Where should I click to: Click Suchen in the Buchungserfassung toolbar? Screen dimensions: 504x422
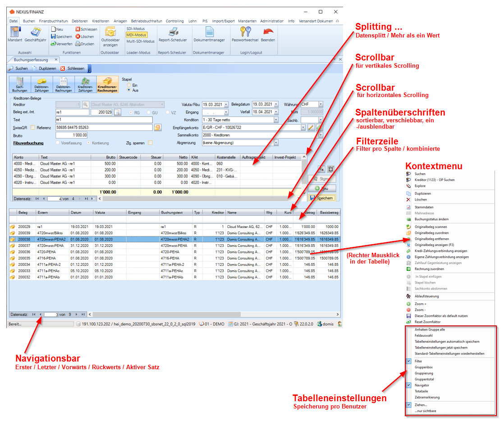click(x=18, y=69)
